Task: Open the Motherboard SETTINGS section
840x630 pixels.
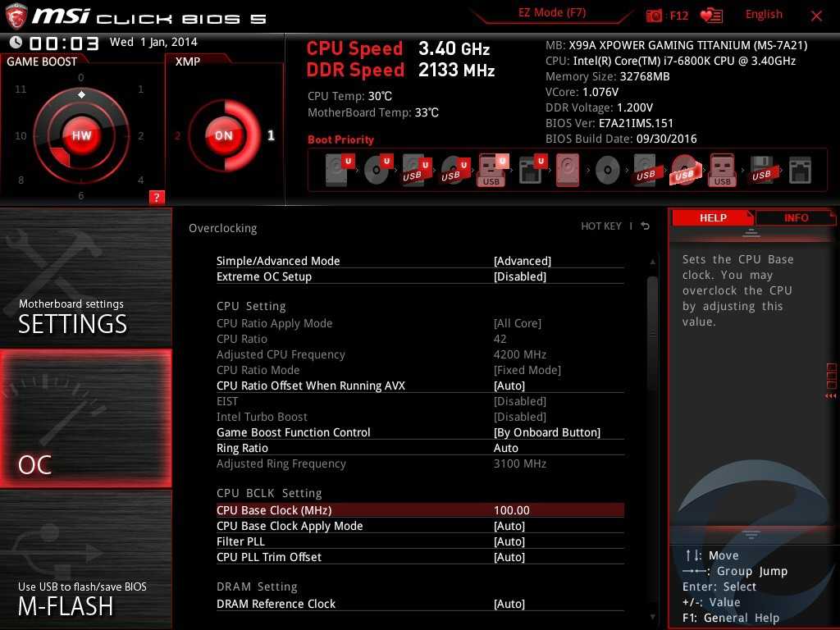Action: coord(86,277)
